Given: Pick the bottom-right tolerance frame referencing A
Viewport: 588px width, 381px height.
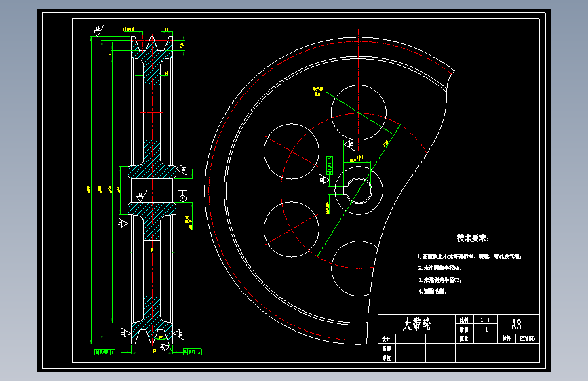Looking at the screenshot, I should coord(193,352).
